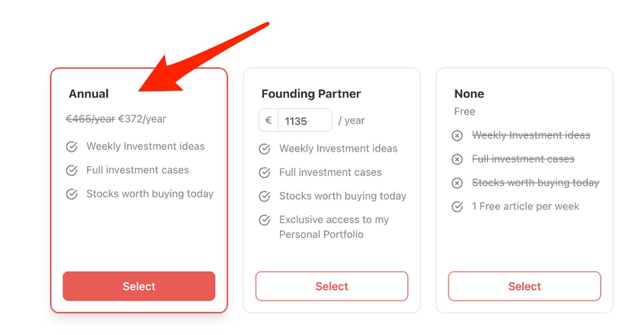
Task: Click the checkmark icon beside Founding Partner Stocks worth buying today
Action: pos(264,196)
